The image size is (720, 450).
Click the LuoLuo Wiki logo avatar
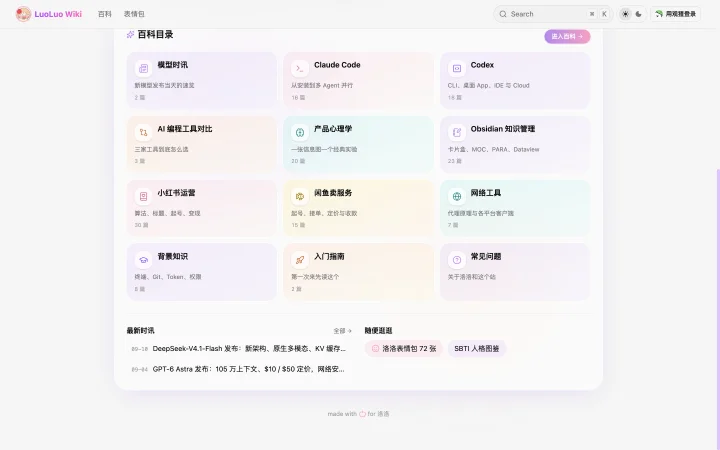click(23, 14)
